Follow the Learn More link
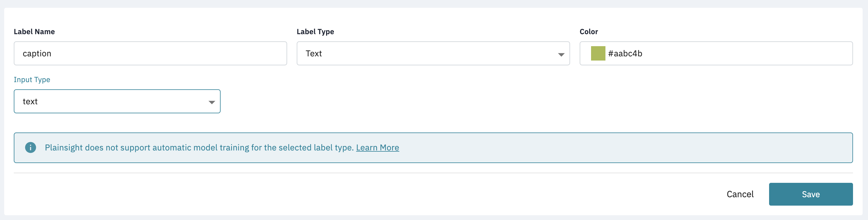The width and height of the screenshot is (868, 220). pyautogui.click(x=377, y=147)
